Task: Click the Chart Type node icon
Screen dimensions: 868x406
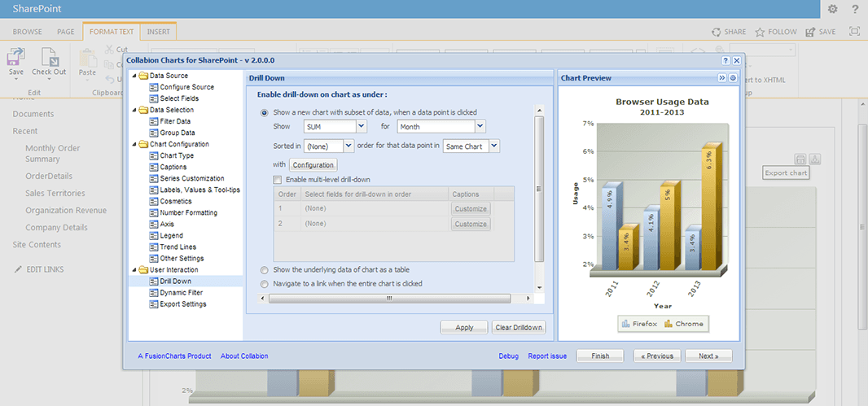Action: pos(153,155)
